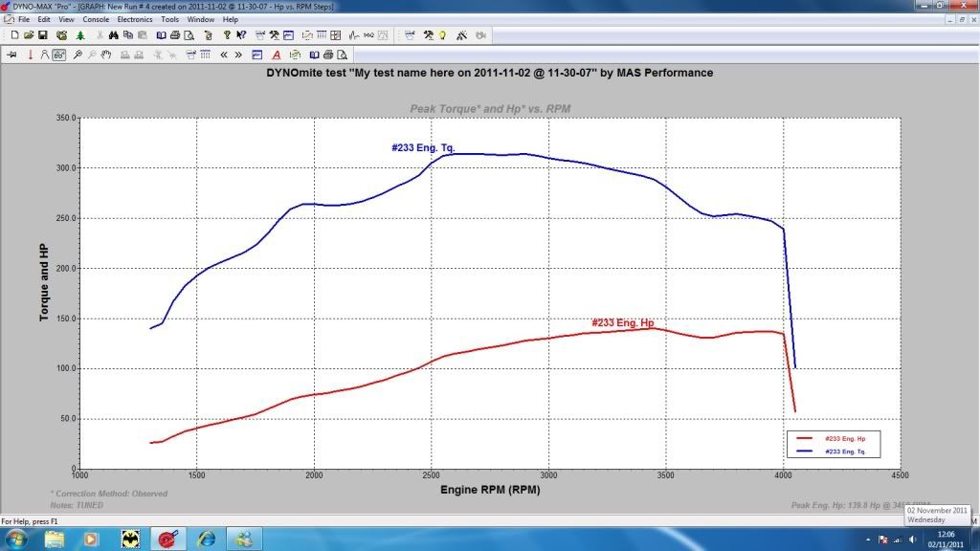Image resolution: width=980 pixels, height=551 pixels.
Task: Click the print icon in graph toolbar
Action: click(328, 55)
